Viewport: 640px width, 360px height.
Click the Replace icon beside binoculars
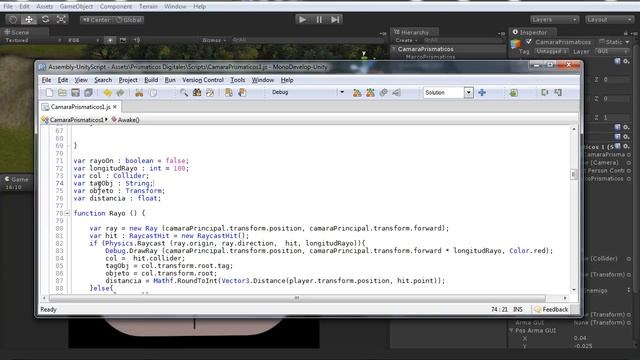210,93
